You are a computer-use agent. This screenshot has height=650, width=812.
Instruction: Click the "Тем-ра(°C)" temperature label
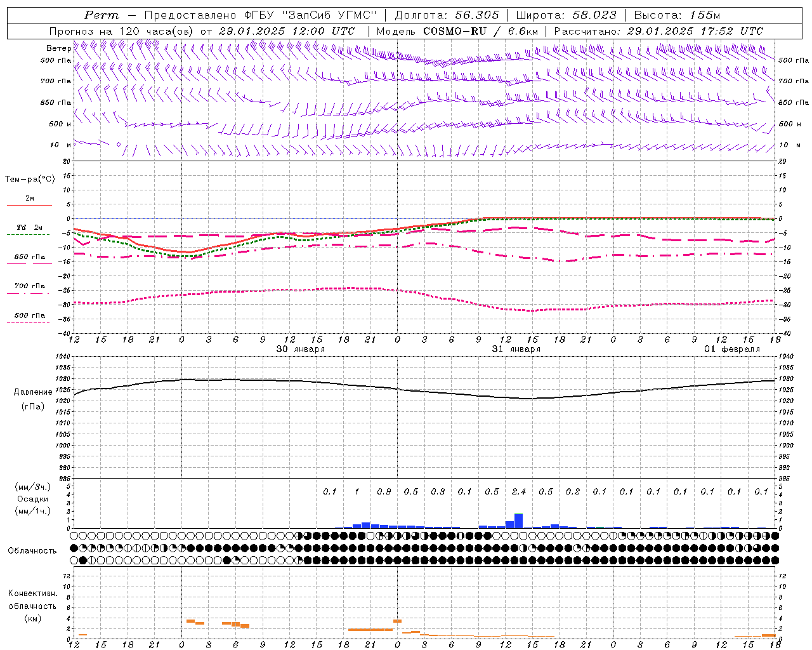(30, 180)
